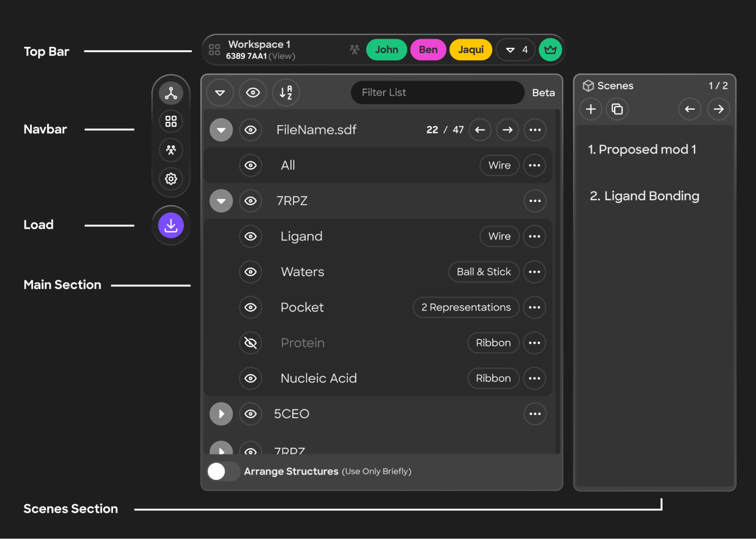This screenshot has height=539, width=756.
Task: Select the molecule structure tool in the navbar
Action: coord(171,92)
